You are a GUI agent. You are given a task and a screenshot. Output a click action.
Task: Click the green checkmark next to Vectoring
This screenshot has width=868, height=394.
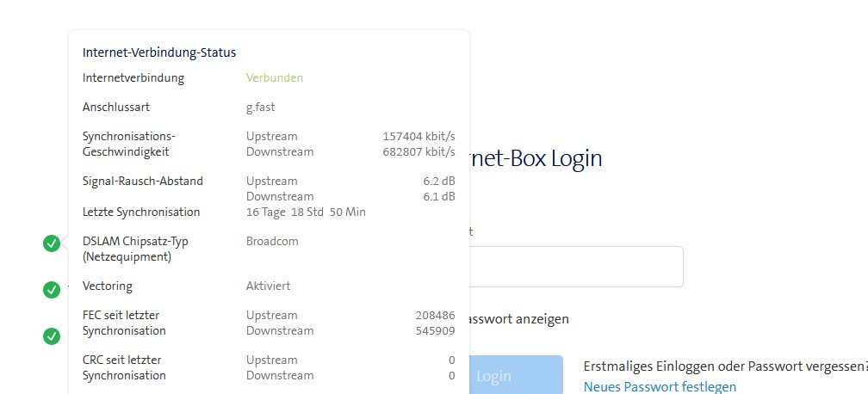pos(52,290)
